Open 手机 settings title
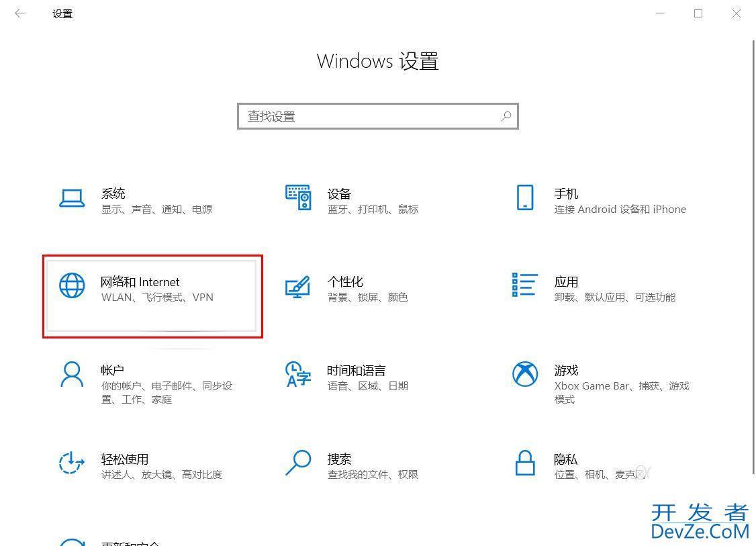The height and width of the screenshot is (546, 756). coord(566,194)
